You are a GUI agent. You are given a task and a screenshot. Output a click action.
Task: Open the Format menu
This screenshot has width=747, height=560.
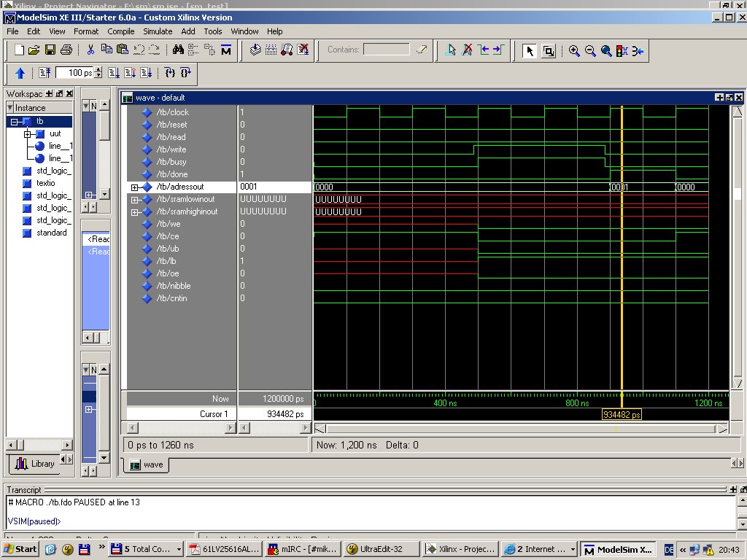tap(86, 31)
